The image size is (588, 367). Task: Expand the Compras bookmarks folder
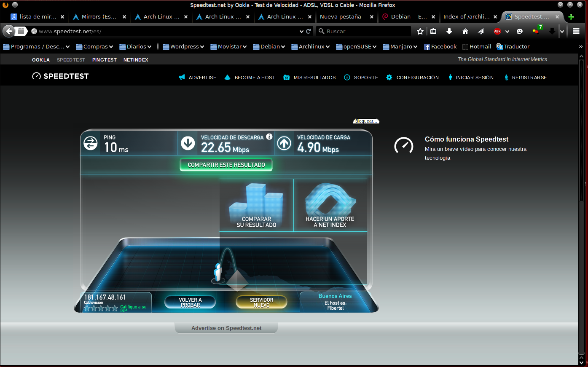pyautogui.click(x=94, y=47)
